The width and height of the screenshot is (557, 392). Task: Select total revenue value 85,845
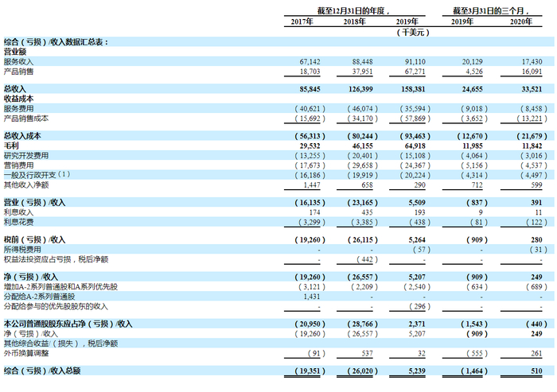[x=310, y=89]
